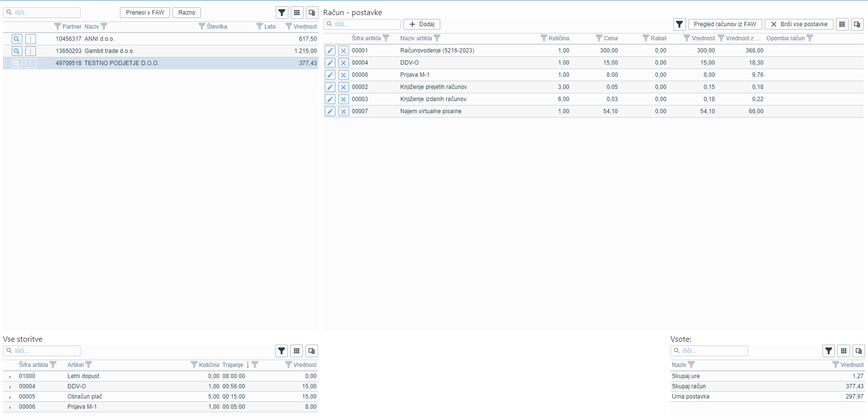Click the magnifier icon for TESTNO PODJETJE D.O.O.

[17, 63]
